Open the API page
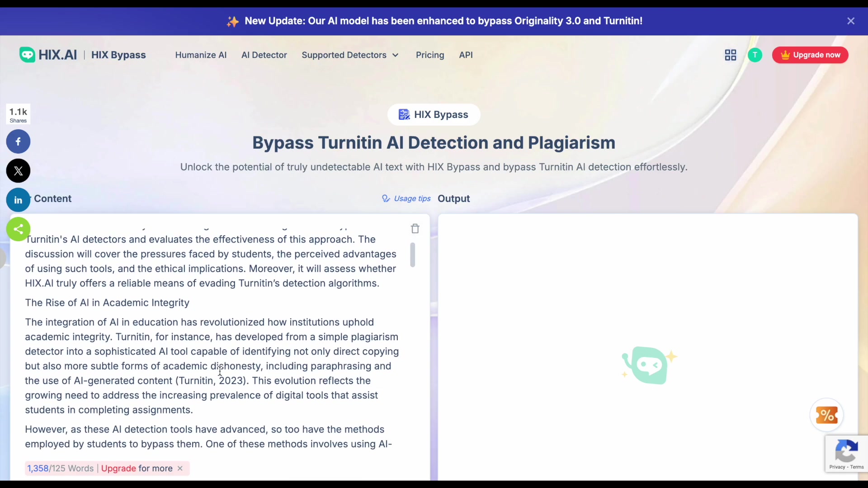Image resolution: width=868 pixels, height=488 pixels. (x=466, y=55)
